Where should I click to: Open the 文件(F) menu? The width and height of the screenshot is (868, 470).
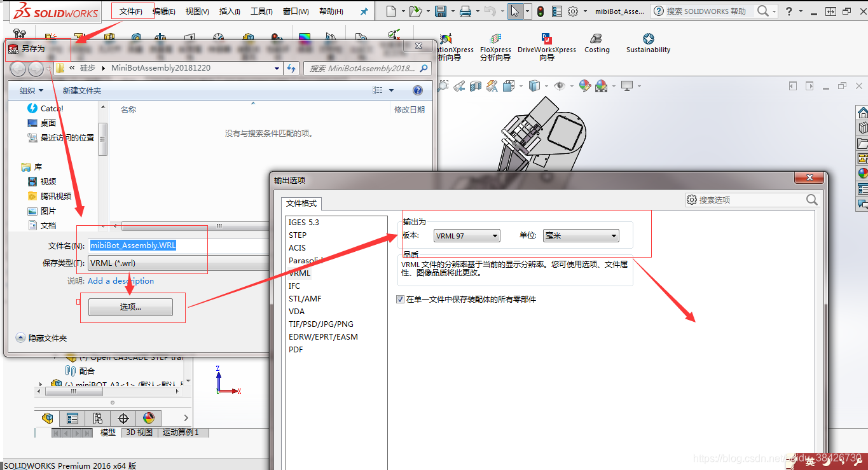click(x=132, y=11)
